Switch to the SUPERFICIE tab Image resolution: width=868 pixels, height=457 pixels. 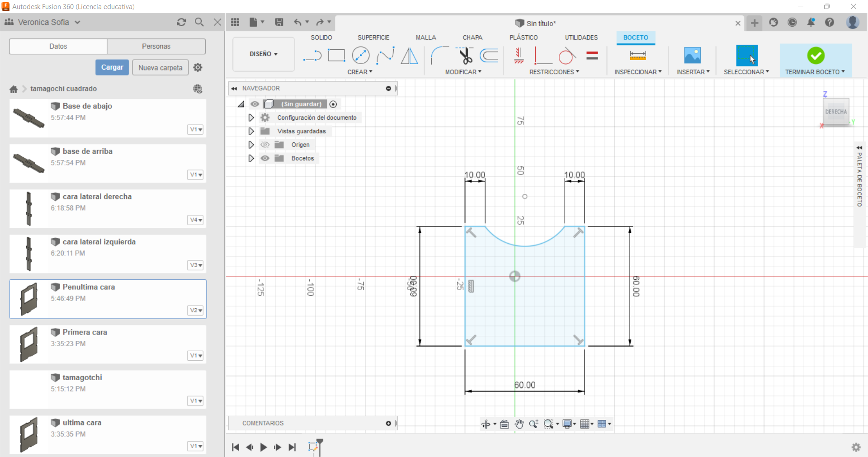(373, 38)
